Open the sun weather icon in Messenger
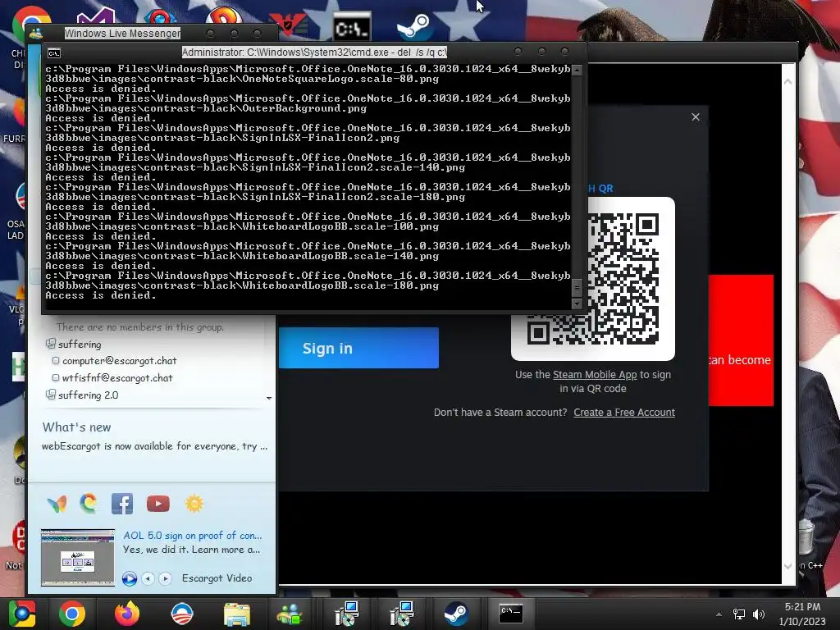840x630 pixels. 194,504
